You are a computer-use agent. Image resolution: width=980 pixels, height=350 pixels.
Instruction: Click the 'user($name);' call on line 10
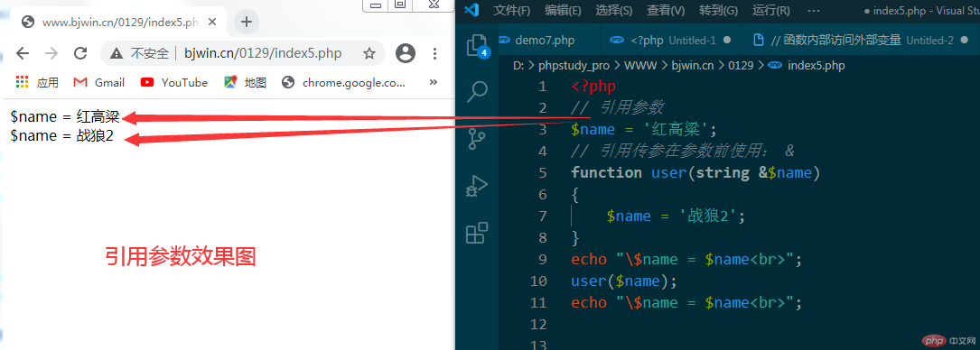pyautogui.click(x=624, y=281)
